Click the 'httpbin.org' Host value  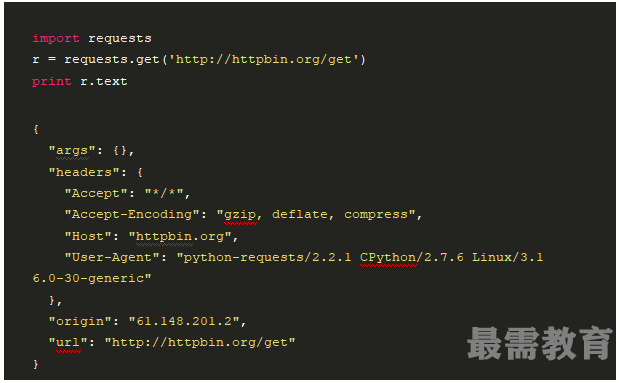pyautogui.click(x=180, y=237)
